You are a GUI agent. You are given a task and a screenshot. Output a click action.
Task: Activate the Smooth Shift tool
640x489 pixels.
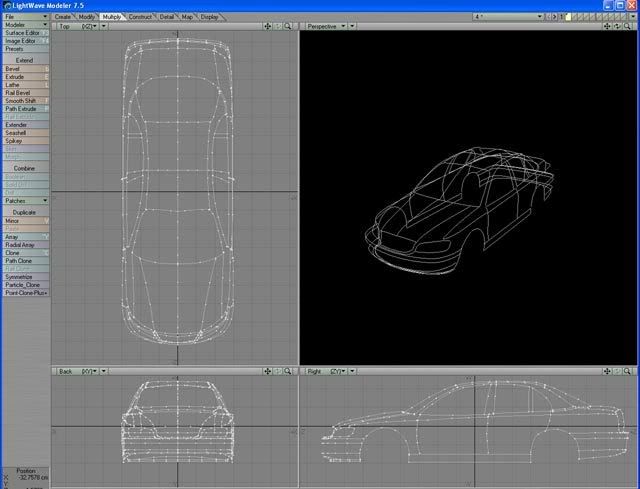[x=26, y=100]
